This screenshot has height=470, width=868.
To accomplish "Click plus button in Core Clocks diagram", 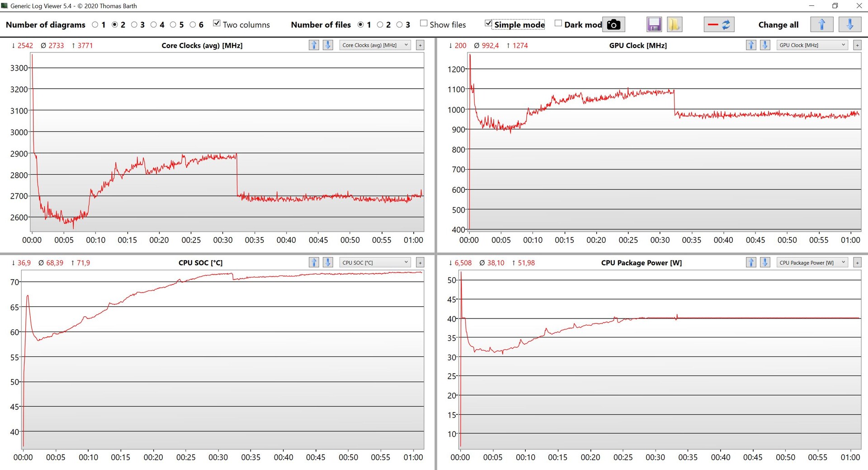I will [420, 45].
